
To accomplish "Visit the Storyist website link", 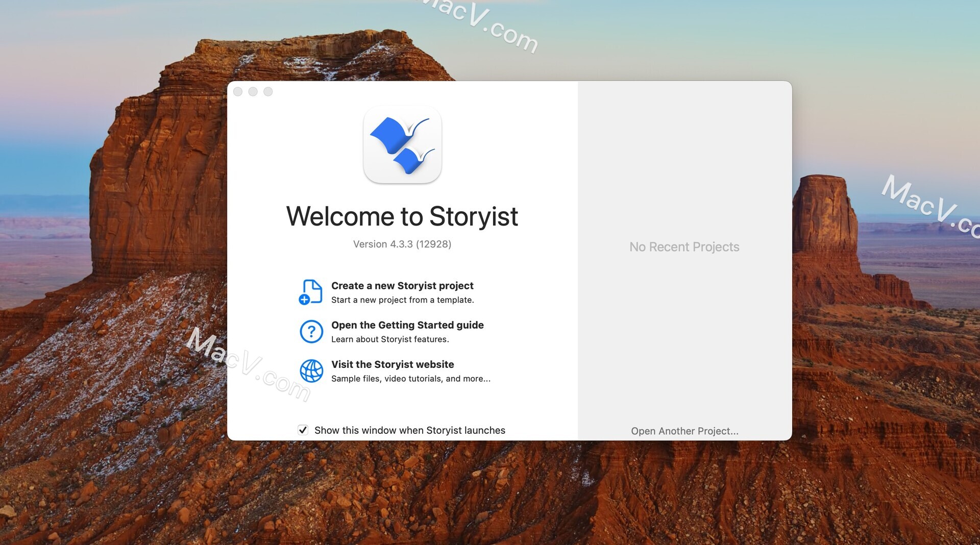I will (393, 364).
